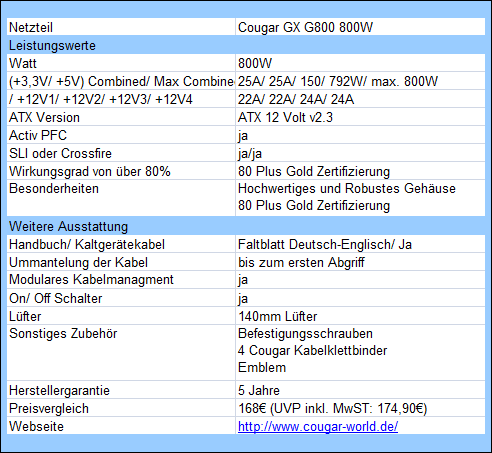Click the 'Preisvergleich' label cell
This screenshot has height=453, width=492.
pos(121,408)
